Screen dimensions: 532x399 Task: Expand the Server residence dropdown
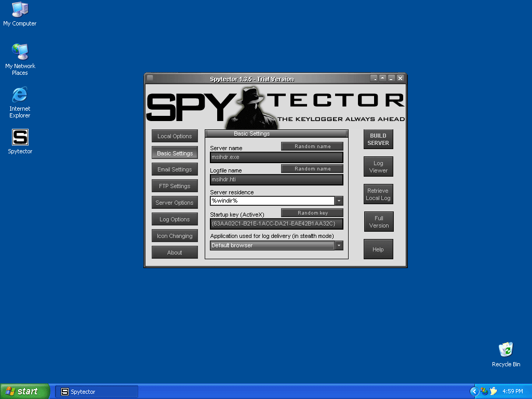[339, 201]
